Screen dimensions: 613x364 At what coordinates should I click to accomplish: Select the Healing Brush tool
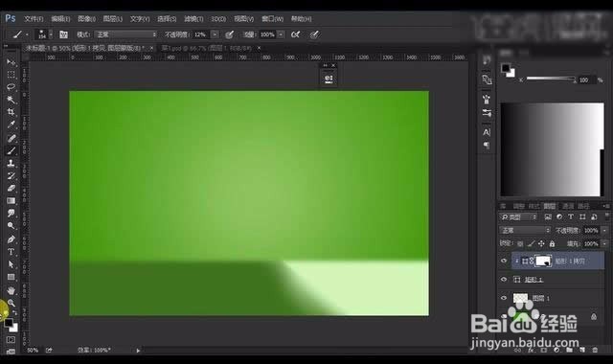pos(11,138)
